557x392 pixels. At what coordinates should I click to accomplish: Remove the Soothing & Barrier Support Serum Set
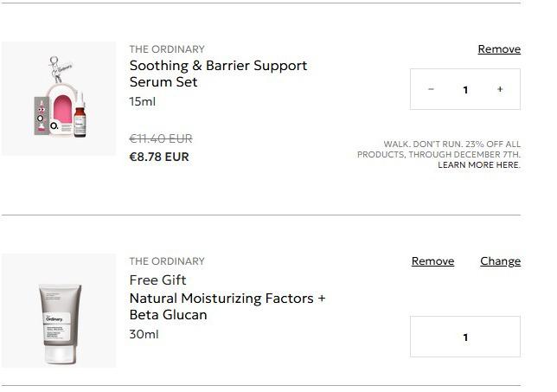coord(499,49)
